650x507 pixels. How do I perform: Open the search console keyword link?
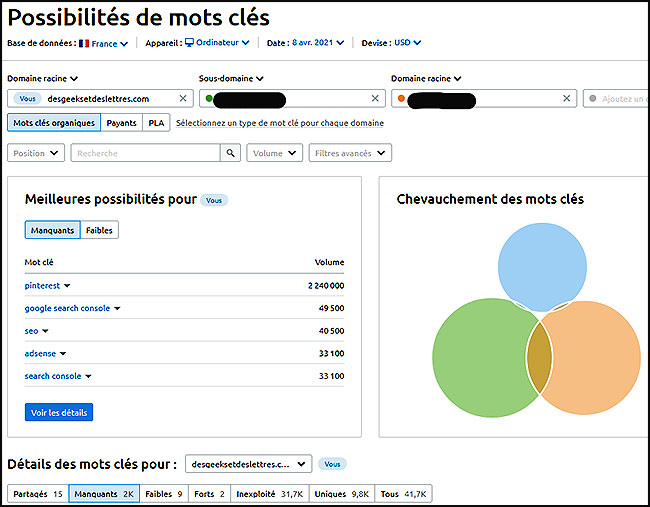click(x=53, y=376)
